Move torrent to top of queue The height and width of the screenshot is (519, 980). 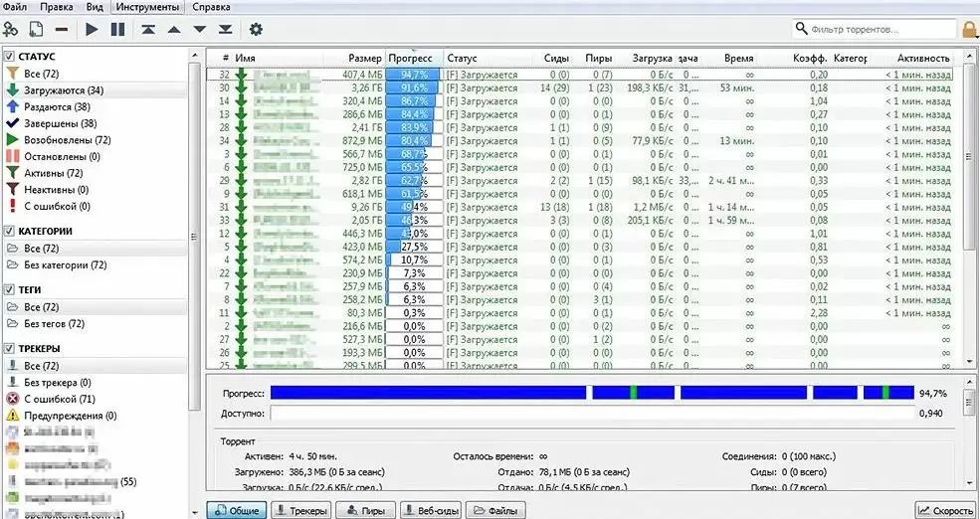click(x=148, y=30)
